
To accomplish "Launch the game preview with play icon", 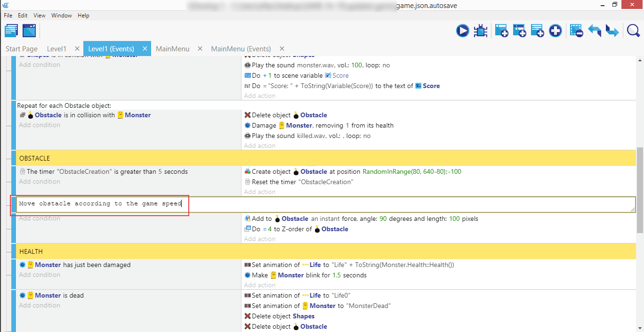I will tap(462, 31).
